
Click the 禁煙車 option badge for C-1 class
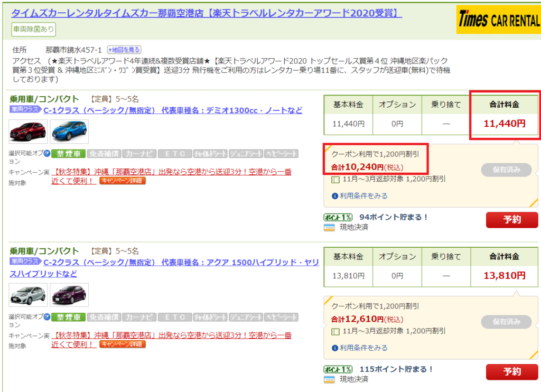coord(69,154)
